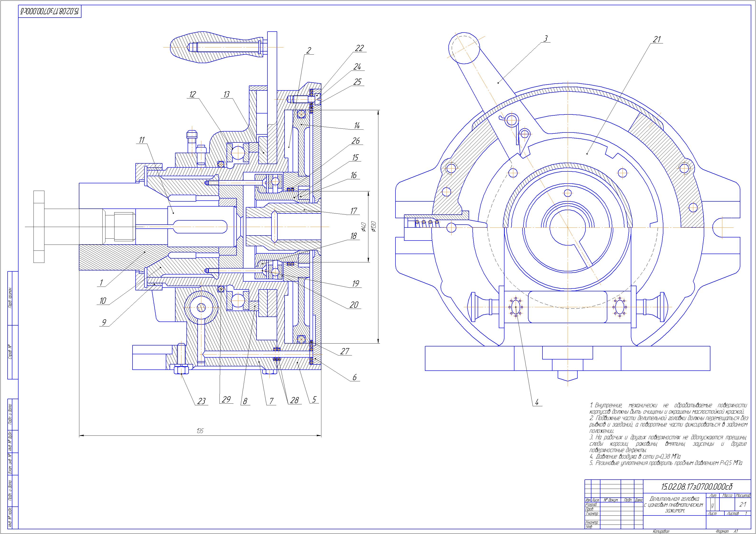
Task: Click part callout number 3
Action: click(545, 38)
